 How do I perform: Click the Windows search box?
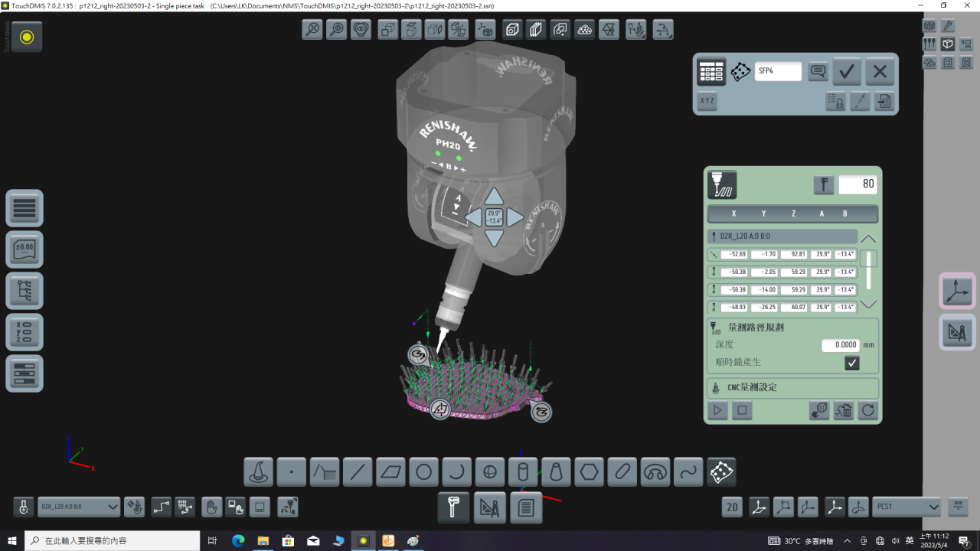(112, 540)
